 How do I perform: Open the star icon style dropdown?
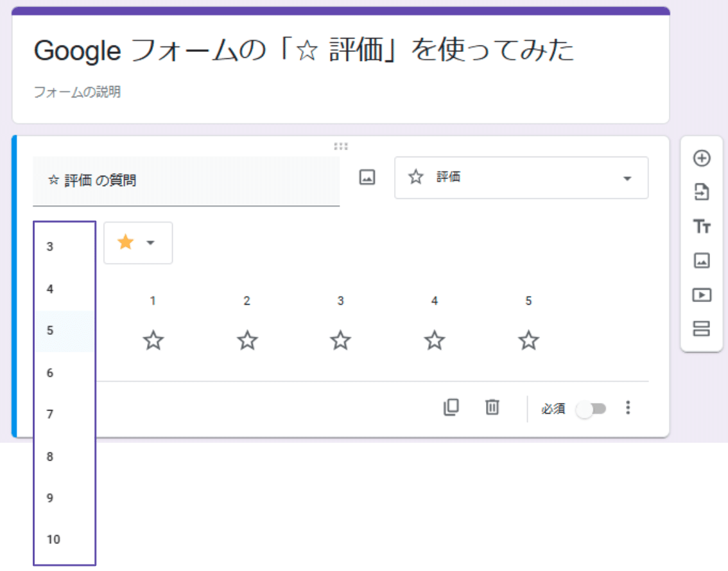(137, 243)
